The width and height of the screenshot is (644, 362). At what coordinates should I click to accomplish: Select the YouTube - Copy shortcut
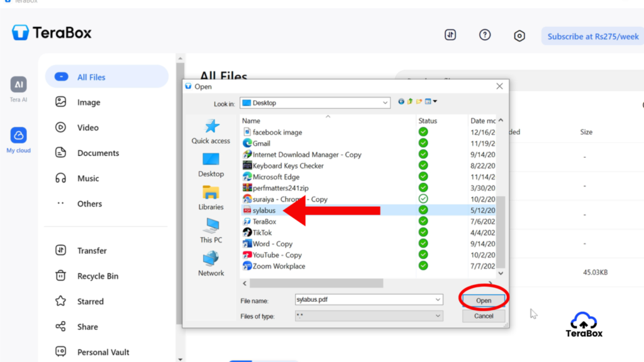coord(272,255)
